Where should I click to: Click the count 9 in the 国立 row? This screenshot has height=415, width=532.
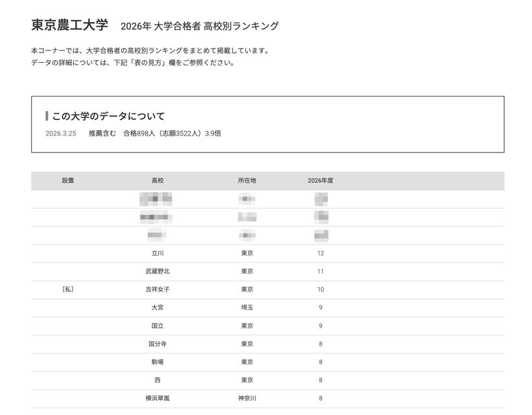321,326
